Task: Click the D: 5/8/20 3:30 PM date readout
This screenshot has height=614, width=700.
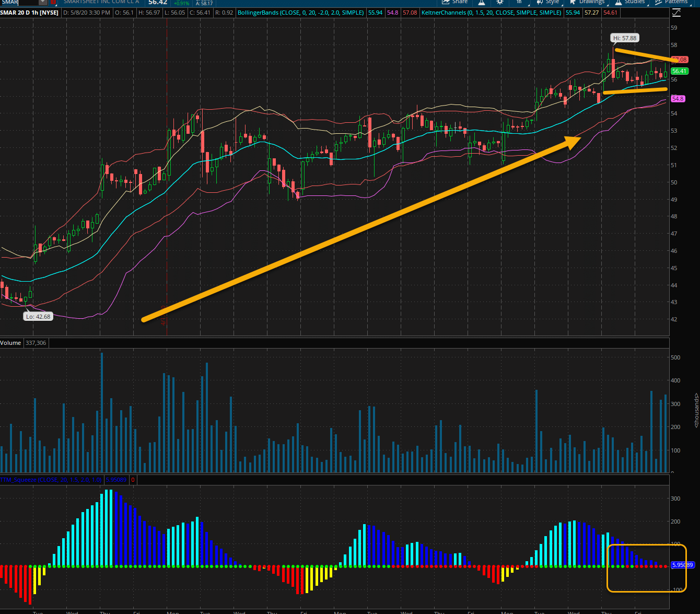Action: 87,13
